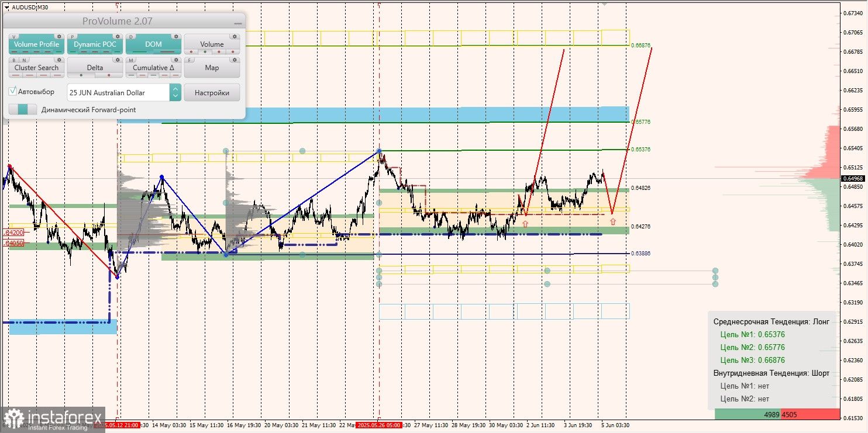Switch the Динамический Forward-point toggle
Screen dimensions: 868x433
[x=23, y=109]
